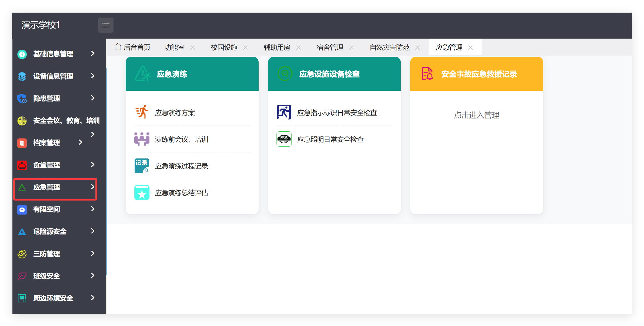Expand the 档案管理 chevron

coord(80,142)
